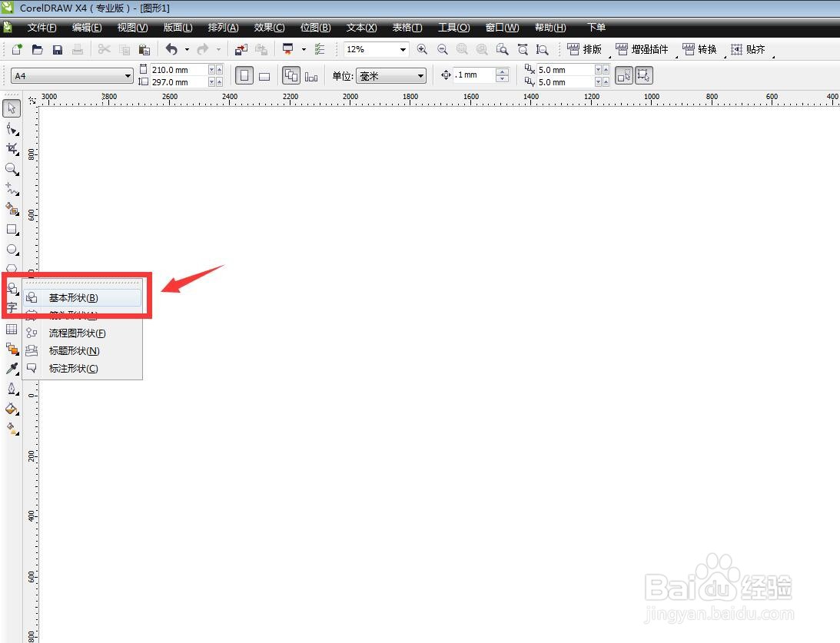Select the Freehand curve tool

pyautogui.click(x=12, y=189)
